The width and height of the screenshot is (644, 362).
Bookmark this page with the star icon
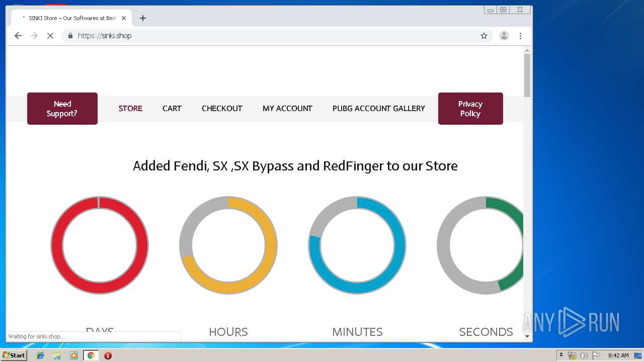click(x=484, y=36)
